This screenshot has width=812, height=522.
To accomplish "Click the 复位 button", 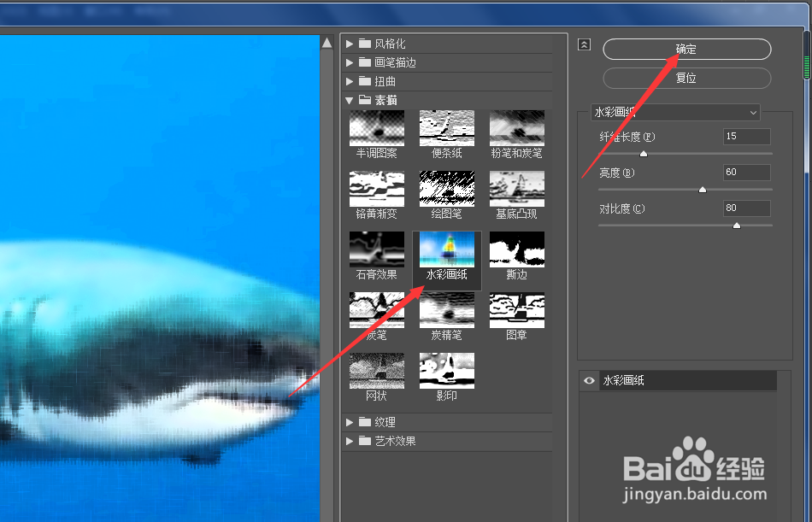I will click(686, 79).
